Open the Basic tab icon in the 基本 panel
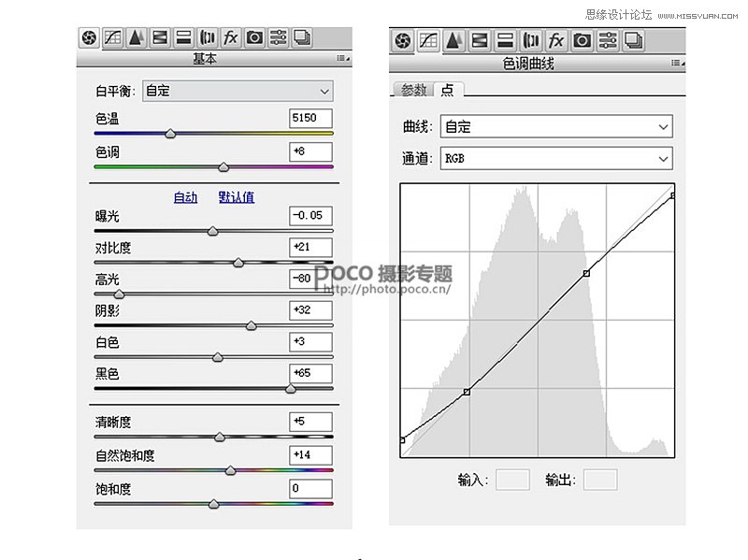The height and width of the screenshot is (560, 748). pos(89,37)
